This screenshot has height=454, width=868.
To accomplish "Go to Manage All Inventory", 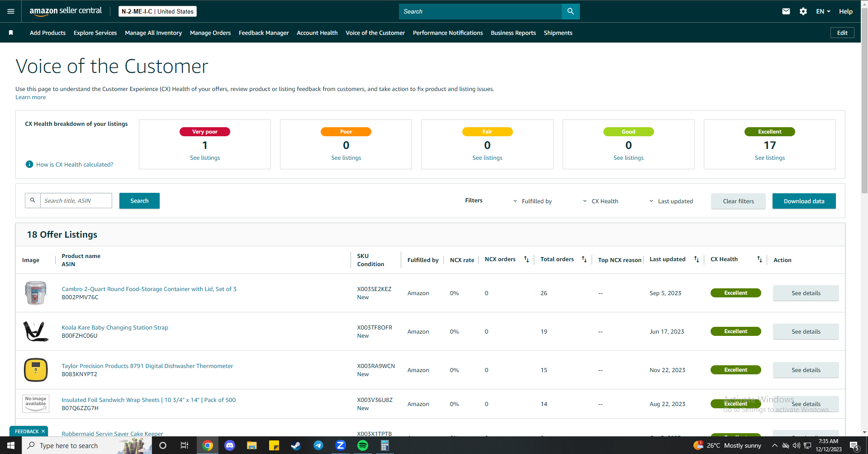I will click(153, 33).
